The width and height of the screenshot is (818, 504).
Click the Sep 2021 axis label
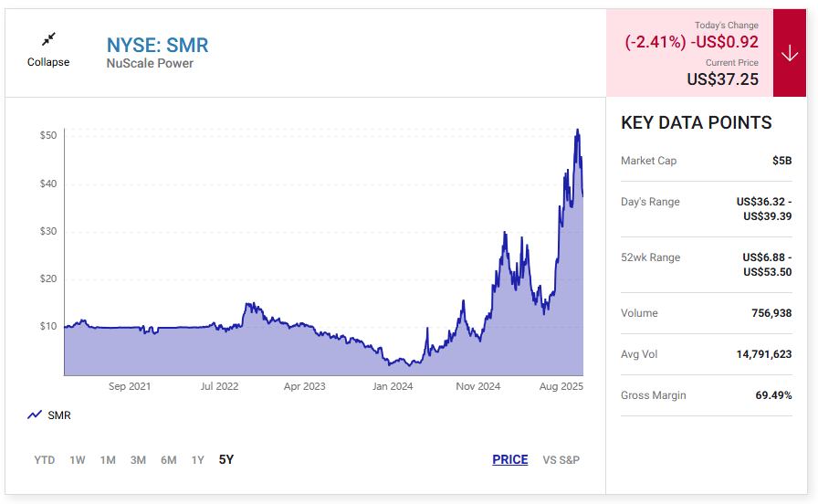click(x=130, y=386)
